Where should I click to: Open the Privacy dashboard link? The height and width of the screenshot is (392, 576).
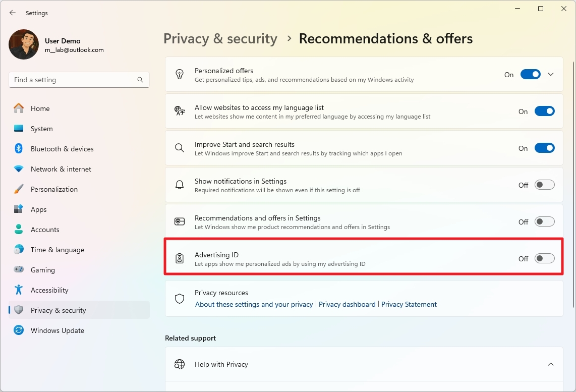[x=347, y=304]
